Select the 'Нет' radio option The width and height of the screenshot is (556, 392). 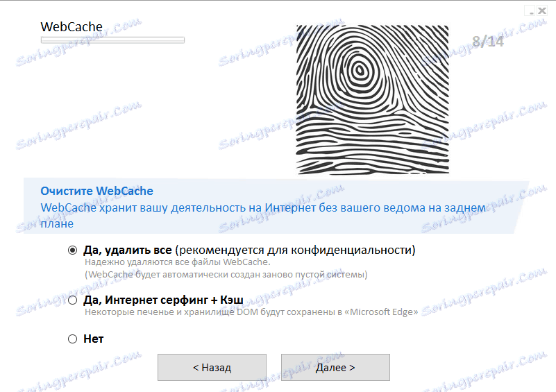click(72, 339)
